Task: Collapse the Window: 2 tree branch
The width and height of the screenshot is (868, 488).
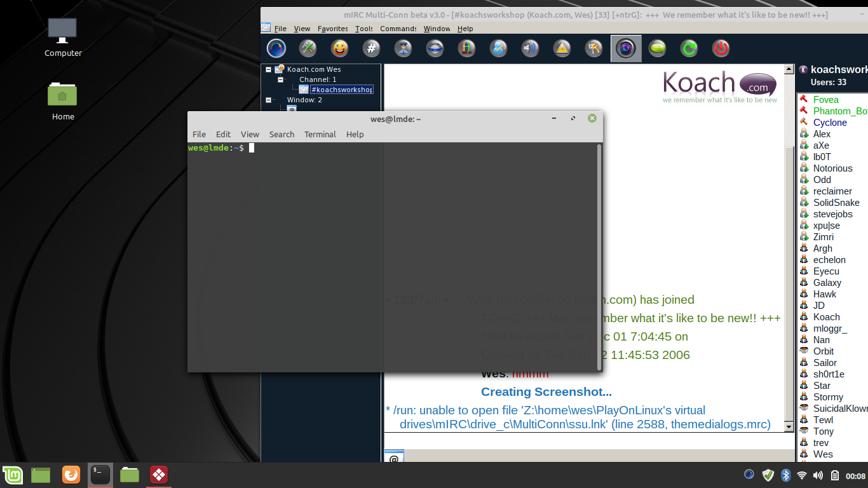Action: pyautogui.click(x=269, y=100)
